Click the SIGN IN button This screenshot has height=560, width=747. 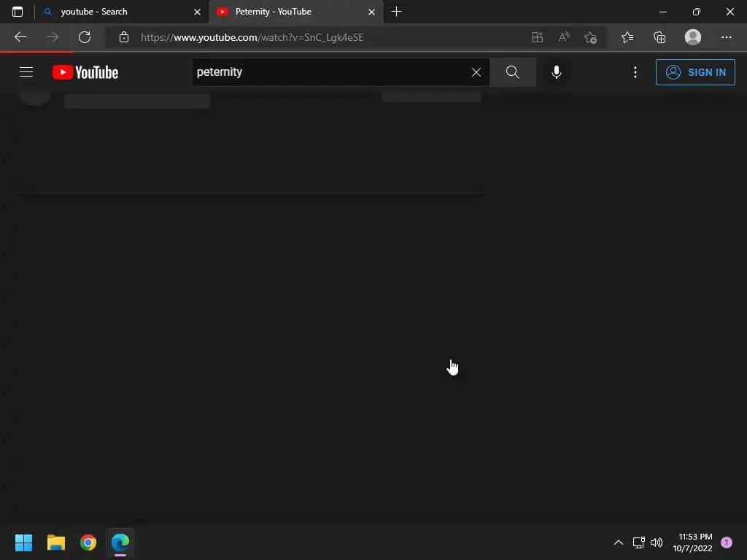(695, 72)
